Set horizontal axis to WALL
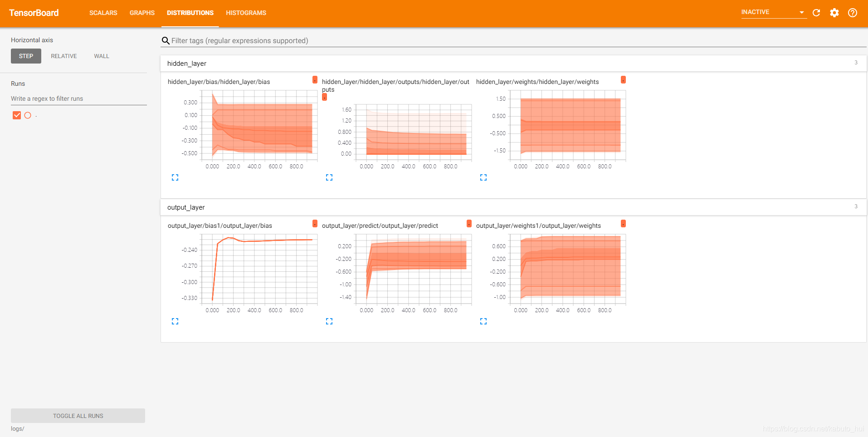This screenshot has width=868, height=437. [102, 56]
